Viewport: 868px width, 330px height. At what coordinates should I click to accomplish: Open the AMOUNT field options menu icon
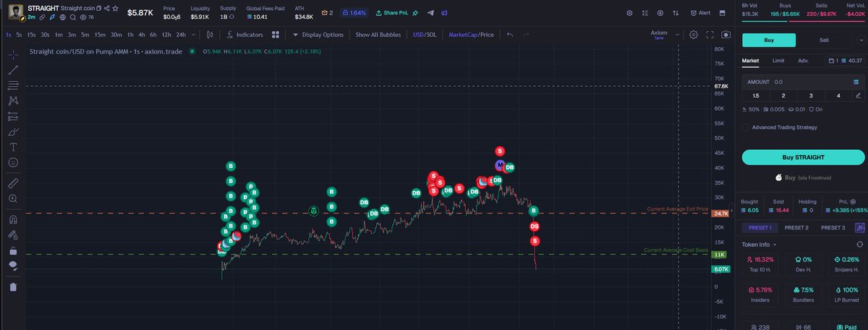[856, 82]
